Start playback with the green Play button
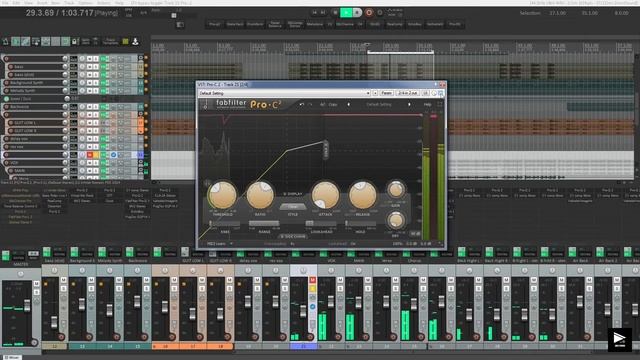Image resolution: width=640 pixels, height=360 pixels. (346, 13)
